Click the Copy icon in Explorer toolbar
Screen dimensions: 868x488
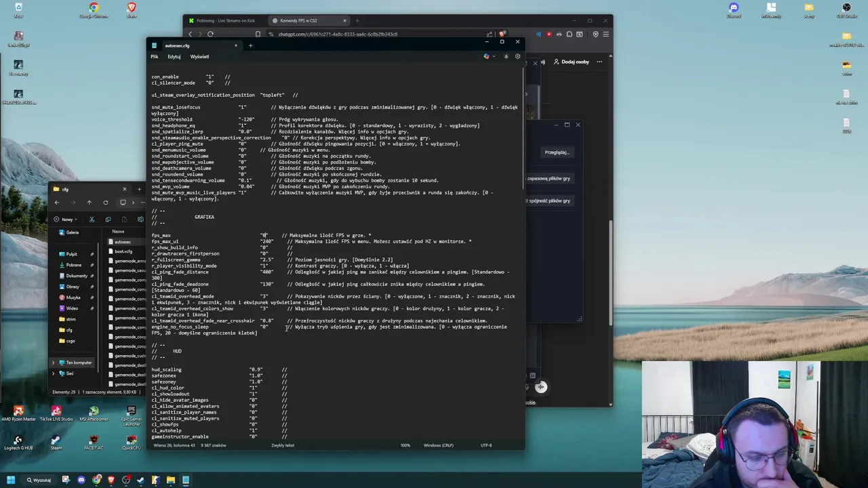tap(108, 220)
